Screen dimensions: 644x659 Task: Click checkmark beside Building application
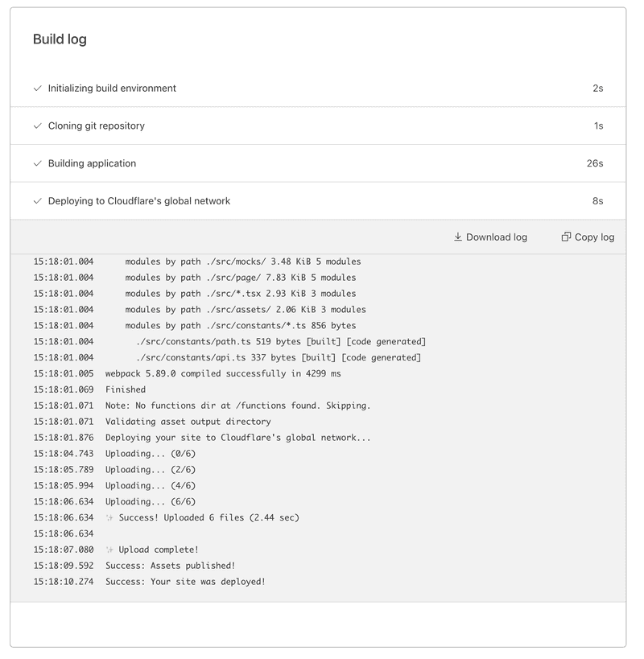coord(37,163)
